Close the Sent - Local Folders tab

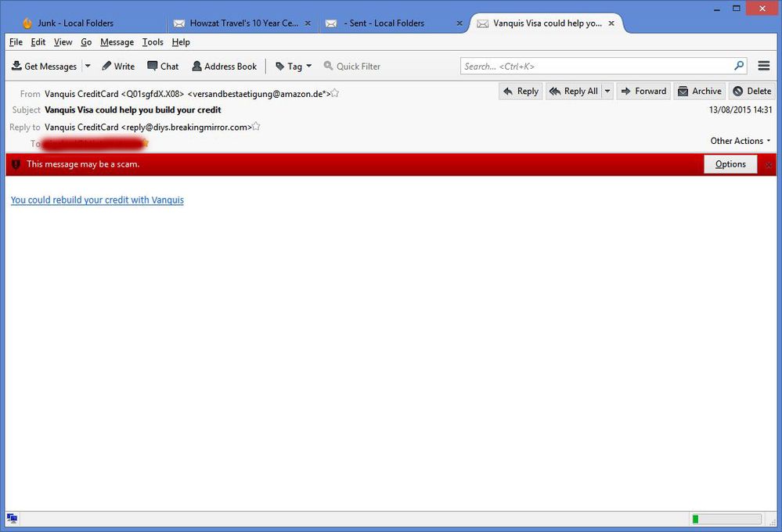click(x=459, y=23)
